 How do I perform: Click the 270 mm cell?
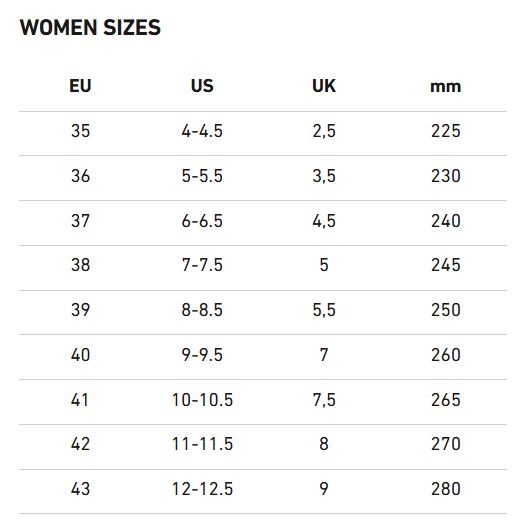pyautogui.click(x=446, y=444)
